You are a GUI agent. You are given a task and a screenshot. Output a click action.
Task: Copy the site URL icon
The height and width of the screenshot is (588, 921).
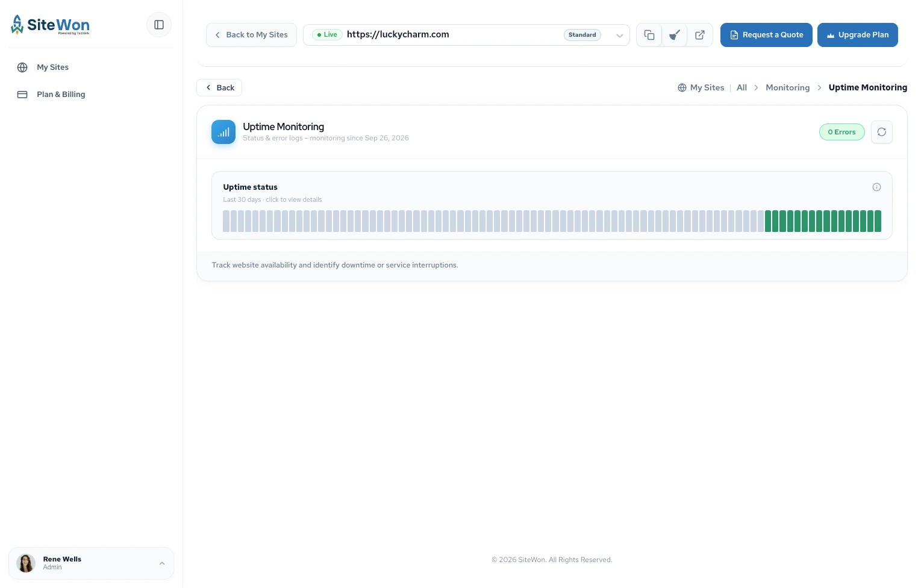649,35
